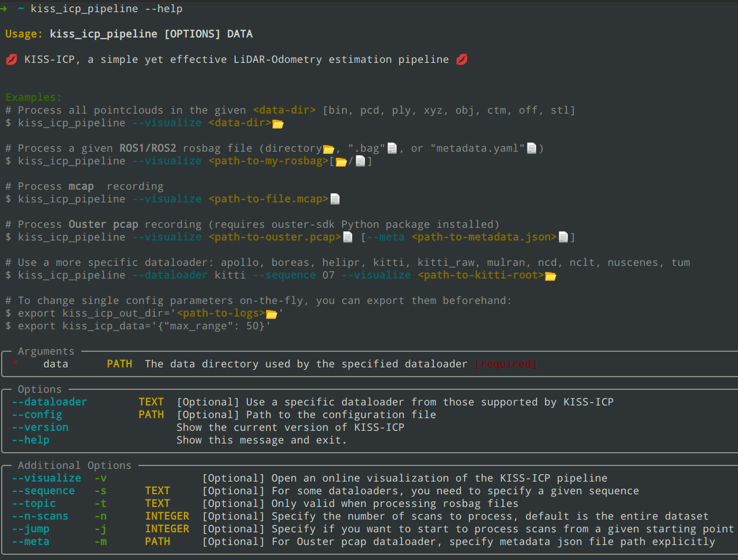This screenshot has width=738, height=560.
Task: Click the "--jump" option
Action: [x=31, y=529]
